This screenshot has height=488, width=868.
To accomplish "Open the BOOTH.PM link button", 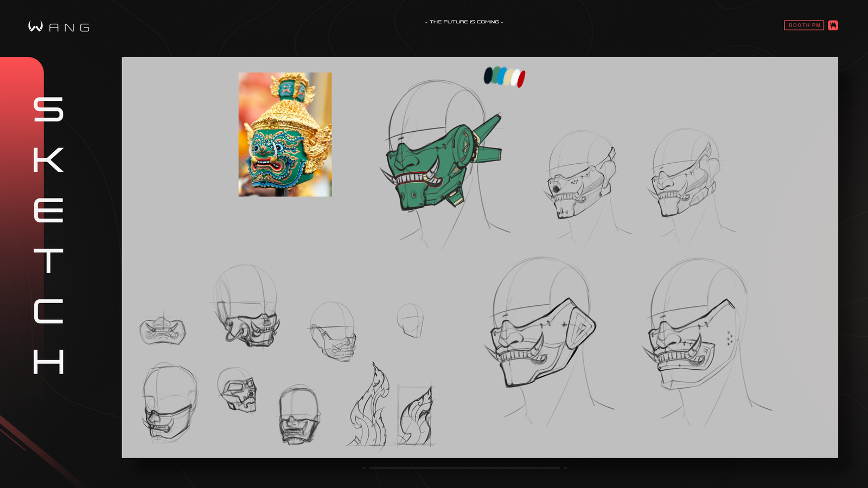I will pos(803,25).
